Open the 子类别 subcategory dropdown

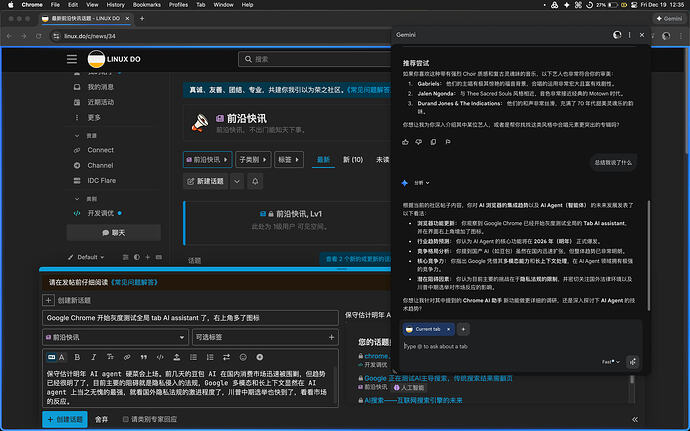(x=253, y=159)
